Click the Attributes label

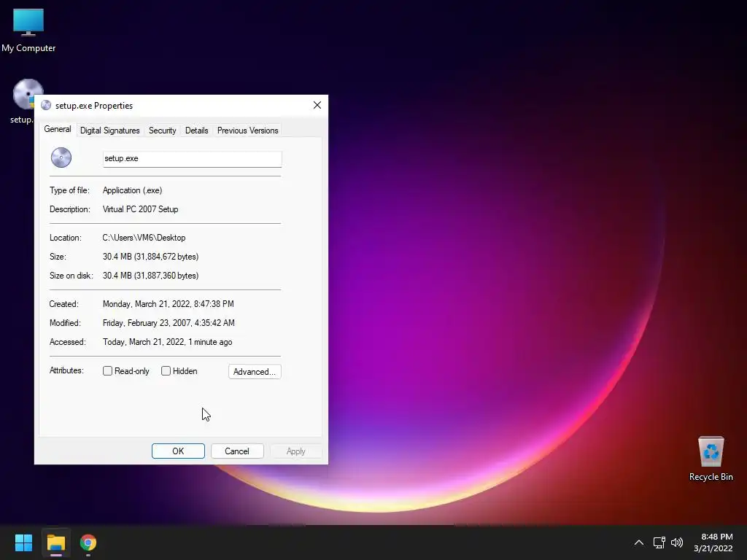click(x=66, y=370)
